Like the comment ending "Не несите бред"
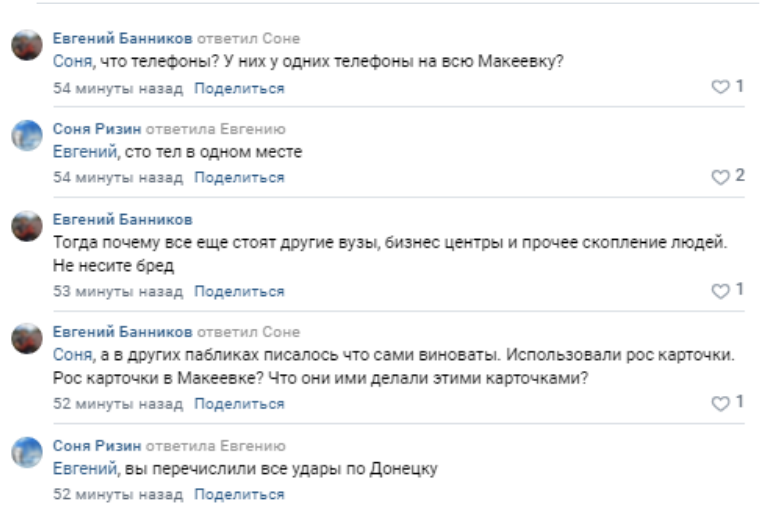 click(x=719, y=290)
